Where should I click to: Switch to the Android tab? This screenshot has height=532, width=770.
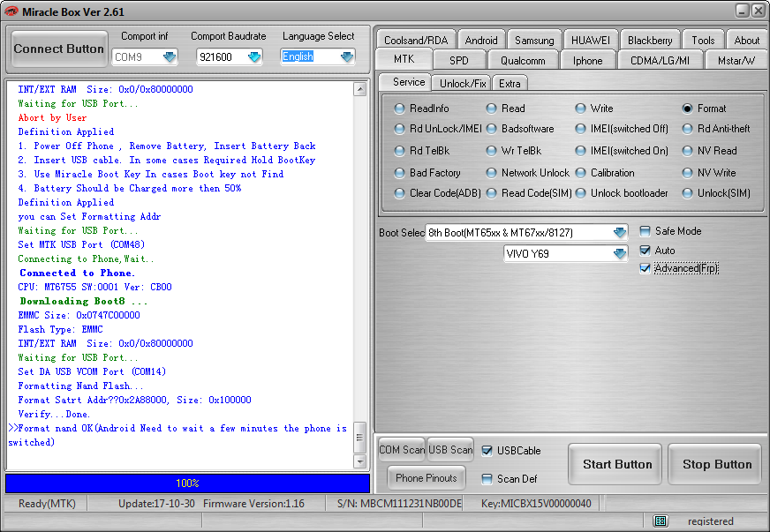click(480, 40)
